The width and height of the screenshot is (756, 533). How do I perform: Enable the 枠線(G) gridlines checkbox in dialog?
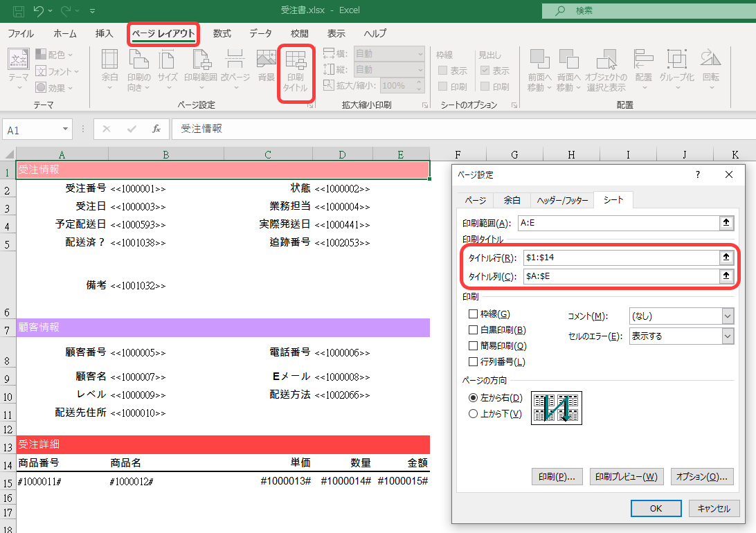pyautogui.click(x=474, y=314)
